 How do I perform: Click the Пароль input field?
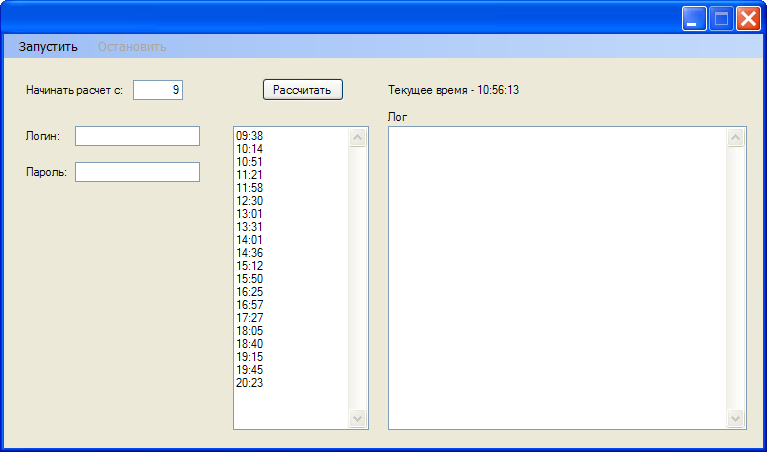137,172
